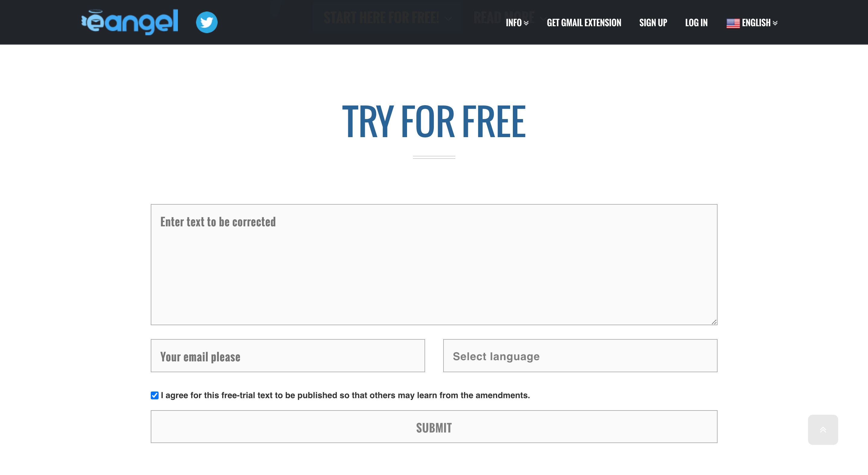Click the SIGN UP navigation link icon

tap(653, 22)
